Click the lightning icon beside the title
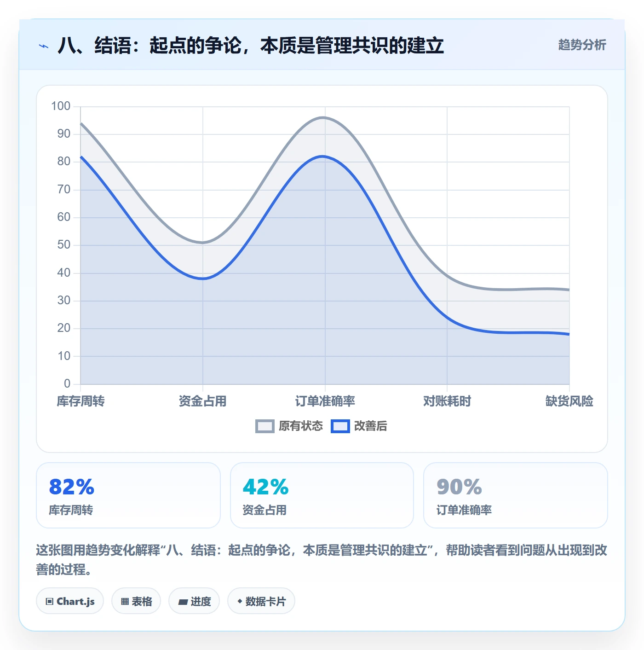 [44, 46]
